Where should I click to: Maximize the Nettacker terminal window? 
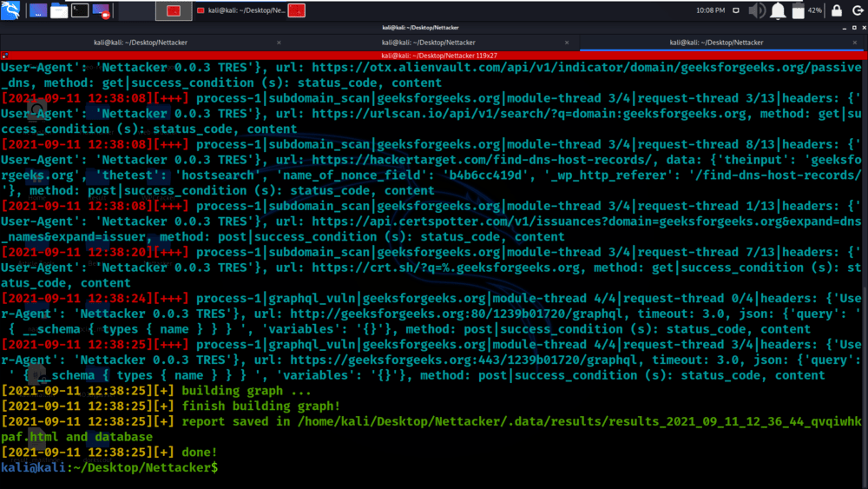coord(854,28)
